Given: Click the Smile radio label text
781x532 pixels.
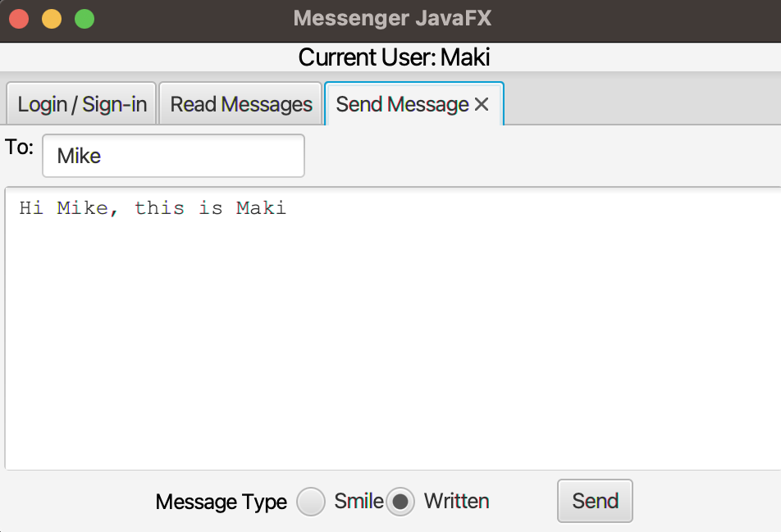Looking at the screenshot, I should click(x=358, y=501).
